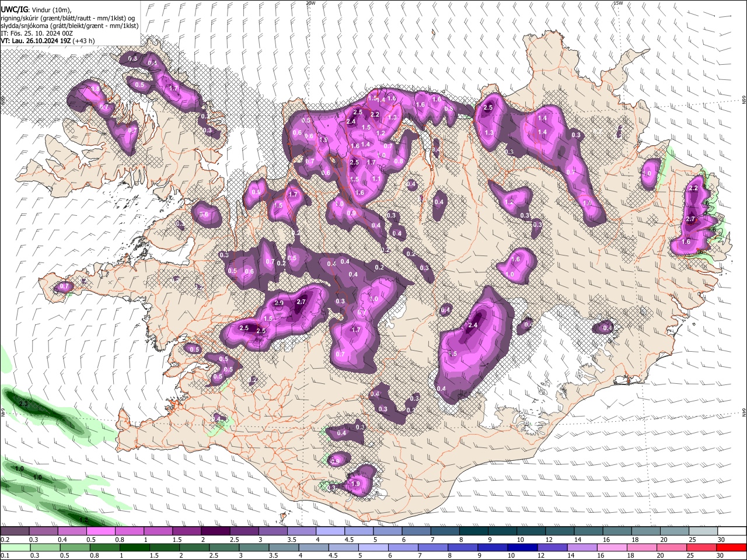Click the darkest purple 2 snow legend swatch

coord(215,531)
